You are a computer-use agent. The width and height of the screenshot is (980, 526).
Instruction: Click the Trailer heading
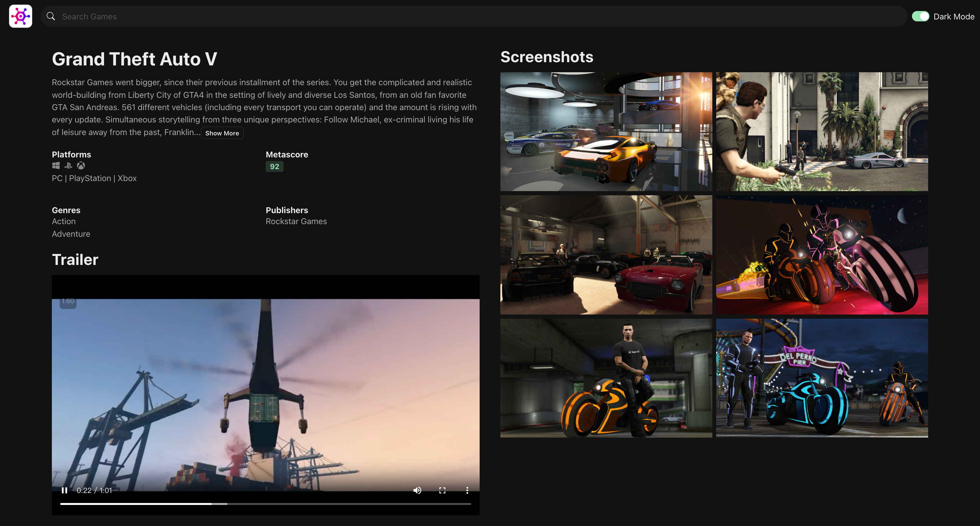point(75,259)
